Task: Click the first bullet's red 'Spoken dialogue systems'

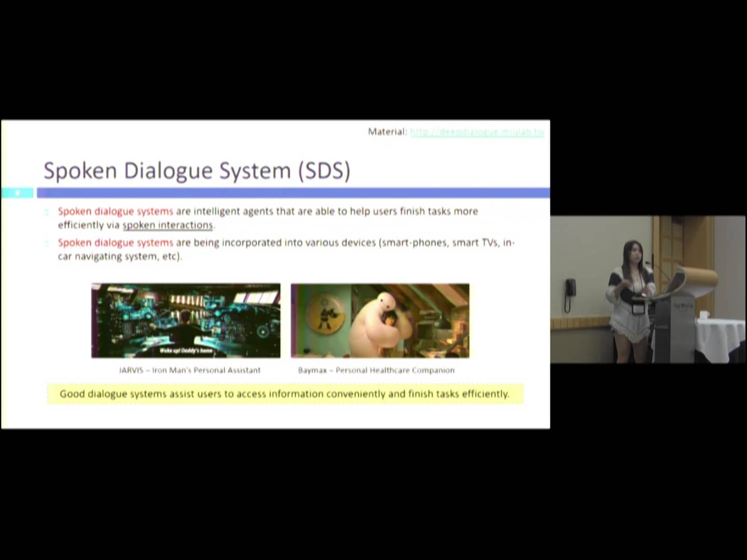Action: coord(116,211)
